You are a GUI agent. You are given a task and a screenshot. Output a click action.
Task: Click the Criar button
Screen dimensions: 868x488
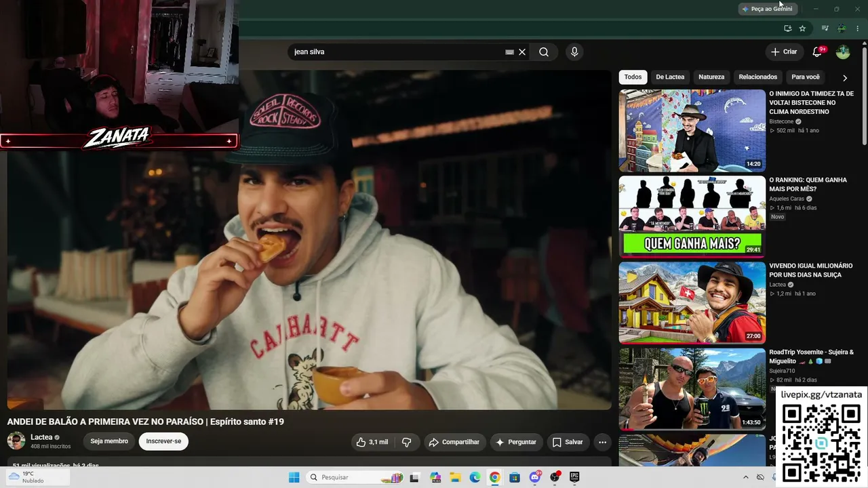click(x=784, y=52)
